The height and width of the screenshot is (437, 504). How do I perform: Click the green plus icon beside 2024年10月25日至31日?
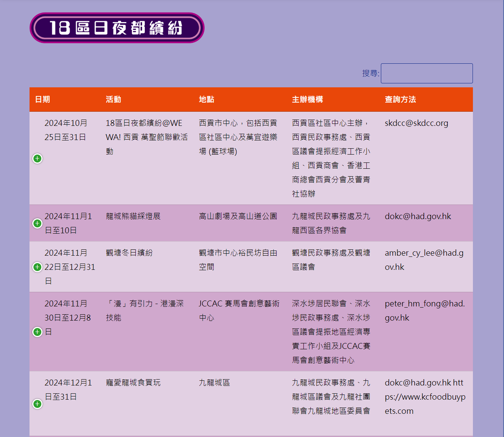point(37,159)
